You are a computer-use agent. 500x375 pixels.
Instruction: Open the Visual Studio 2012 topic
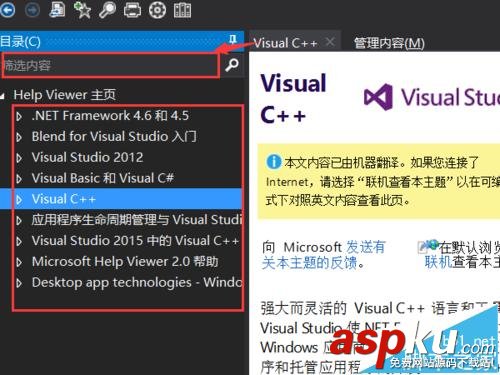87,157
